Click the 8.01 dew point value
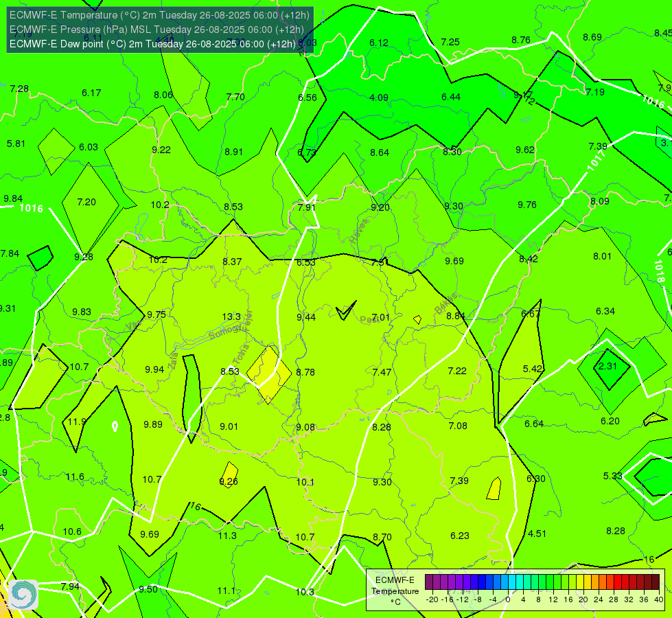 coord(602,256)
